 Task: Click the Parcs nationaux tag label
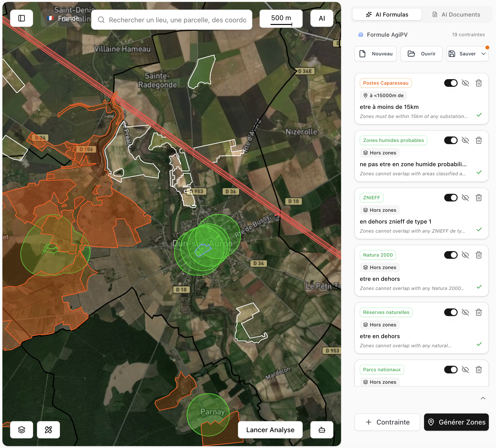coord(382,370)
